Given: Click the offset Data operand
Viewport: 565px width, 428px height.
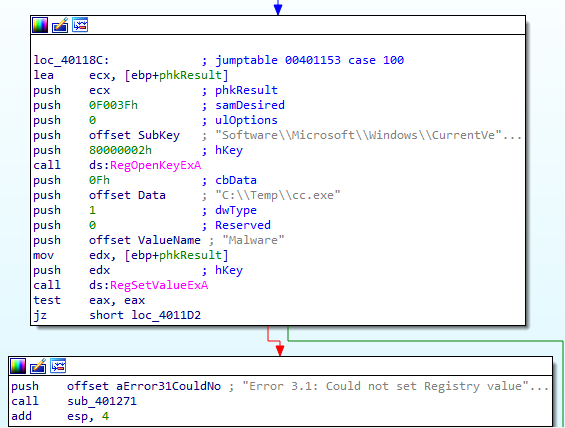Looking at the screenshot, I should pos(127,195).
